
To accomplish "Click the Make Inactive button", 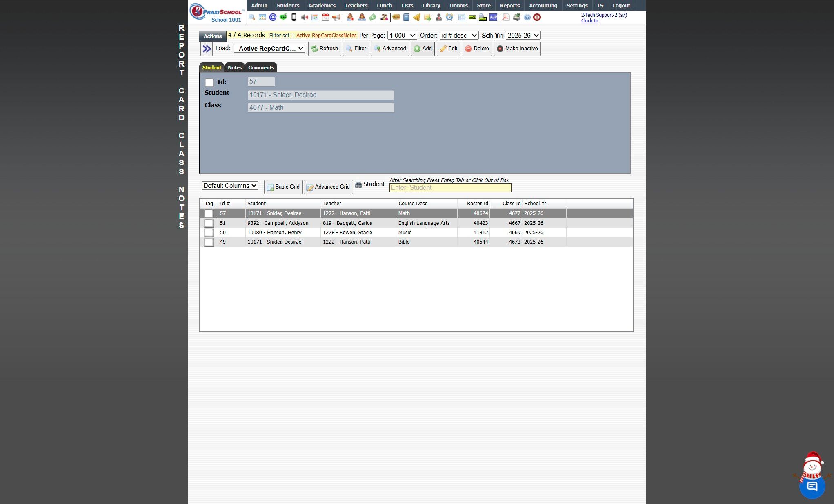I will point(517,49).
